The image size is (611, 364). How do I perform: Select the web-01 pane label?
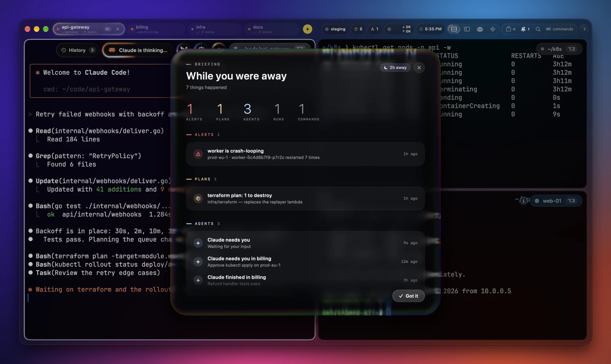[556, 201]
